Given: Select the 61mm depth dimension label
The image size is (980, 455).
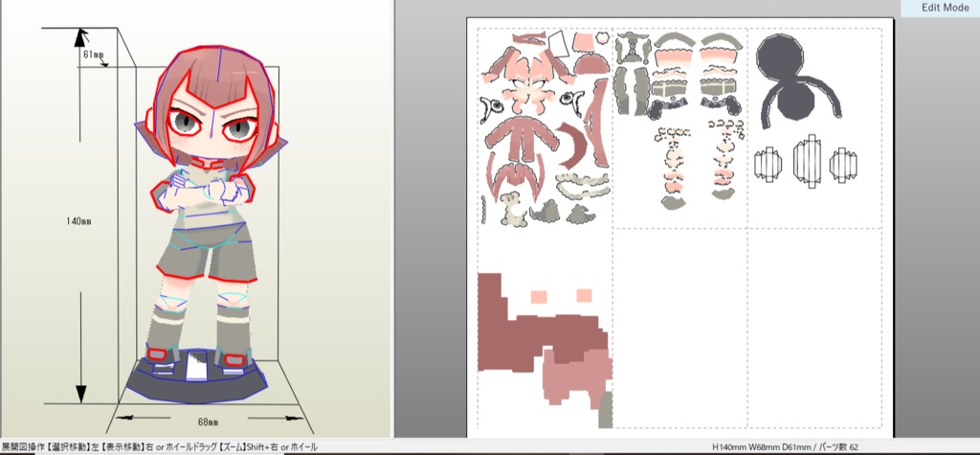Looking at the screenshot, I should 93,55.
